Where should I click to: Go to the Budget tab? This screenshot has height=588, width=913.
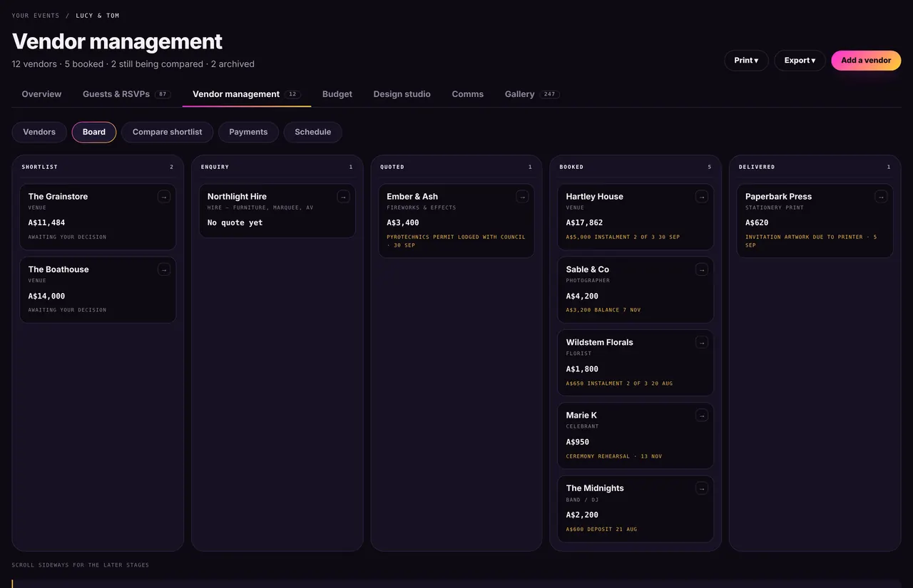[337, 94]
